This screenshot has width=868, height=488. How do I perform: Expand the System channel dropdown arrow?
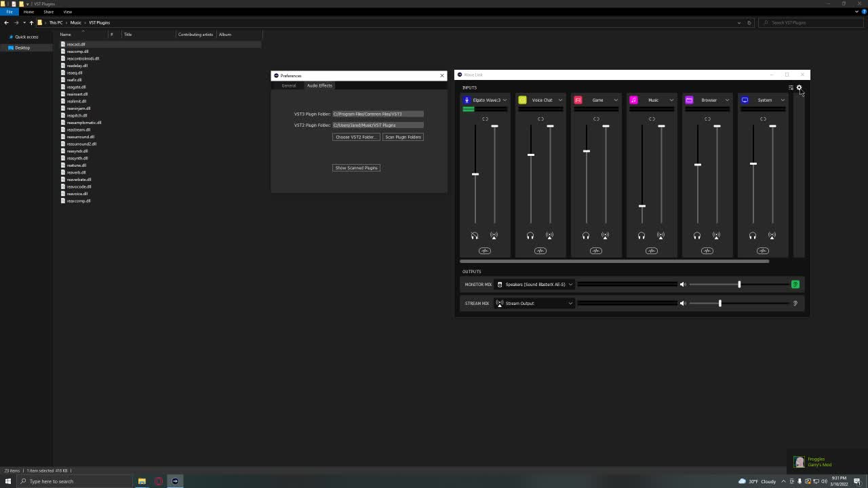click(x=783, y=100)
